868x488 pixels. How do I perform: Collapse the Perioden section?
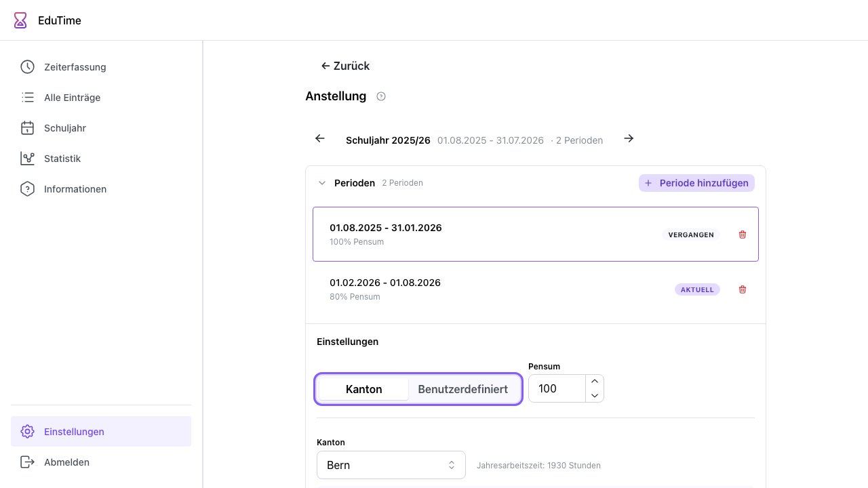(322, 183)
